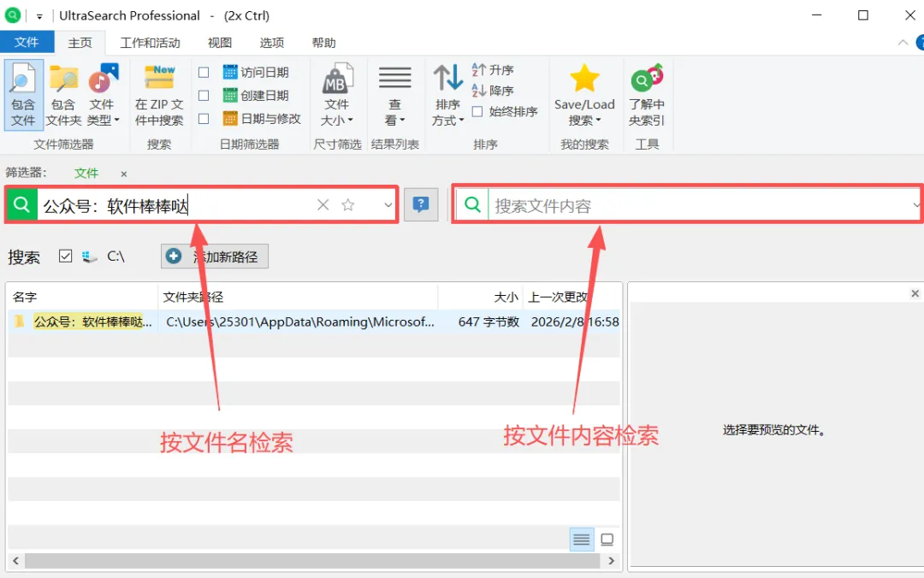This screenshot has height=578, width=924.
Task: Click the scroll left arrow in results
Action: (x=16, y=561)
